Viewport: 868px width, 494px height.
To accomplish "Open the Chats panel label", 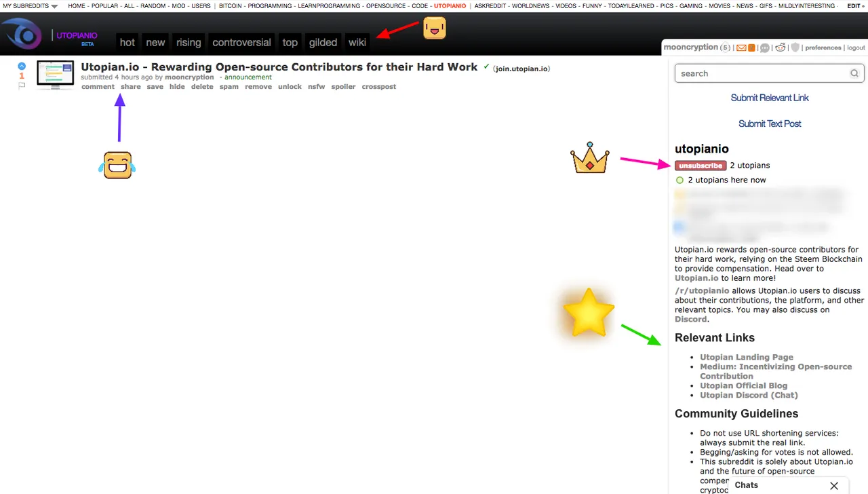I will [746, 485].
